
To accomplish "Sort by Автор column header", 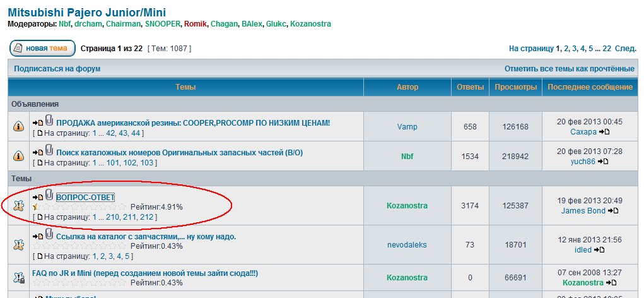I will 407,87.
